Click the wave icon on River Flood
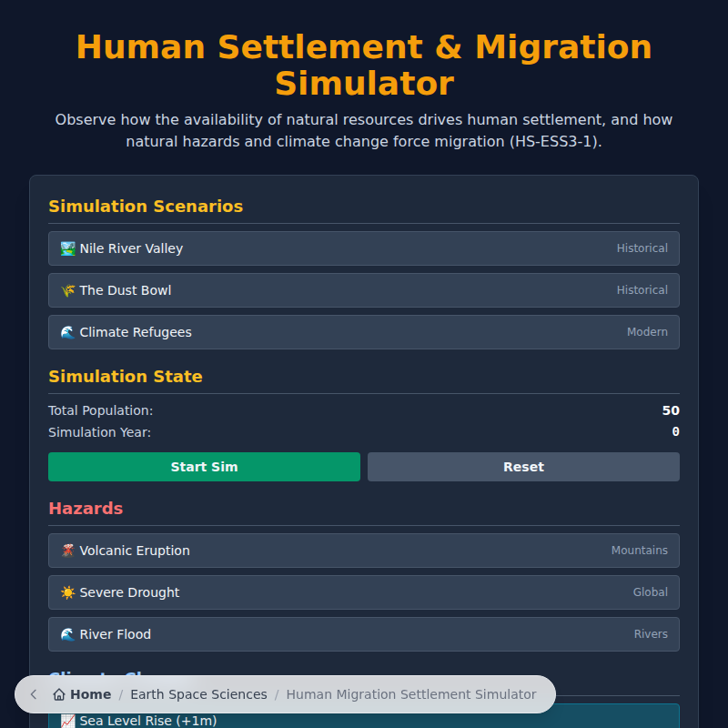 pyautogui.click(x=66, y=633)
